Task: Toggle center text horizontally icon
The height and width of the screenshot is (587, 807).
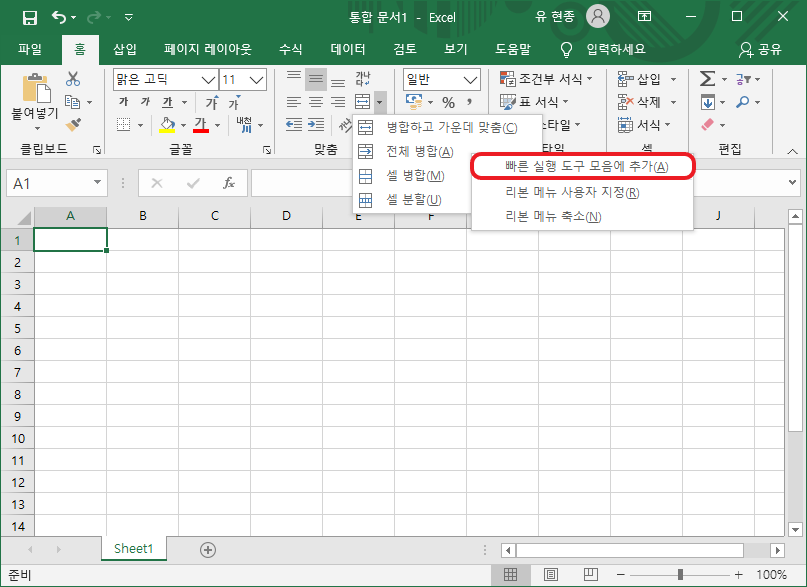Action: point(316,102)
